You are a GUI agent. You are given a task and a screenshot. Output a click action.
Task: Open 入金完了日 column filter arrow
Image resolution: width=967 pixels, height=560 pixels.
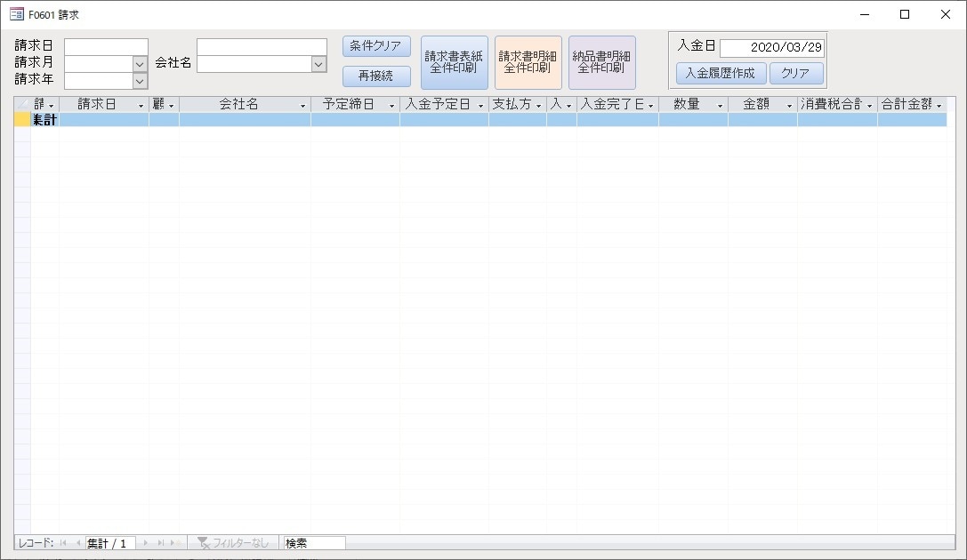[650, 106]
